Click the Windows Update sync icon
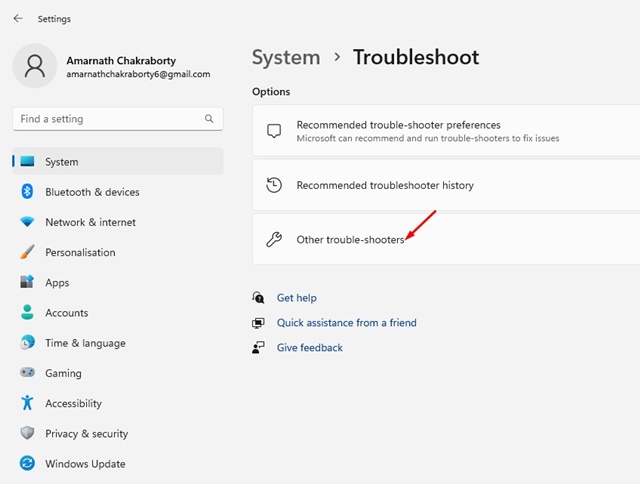 [27, 464]
